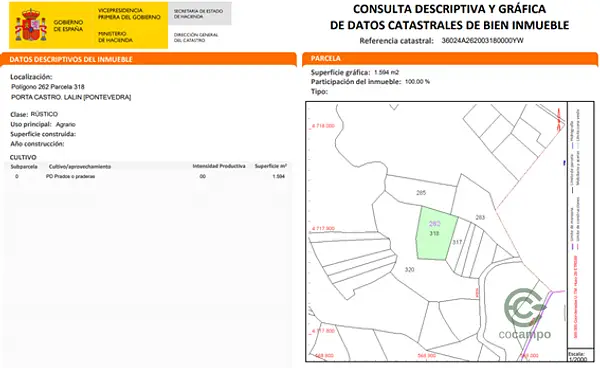The width and height of the screenshot is (600, 368).
Task: Click the Superficie m² column header
Action: [271, 166]
